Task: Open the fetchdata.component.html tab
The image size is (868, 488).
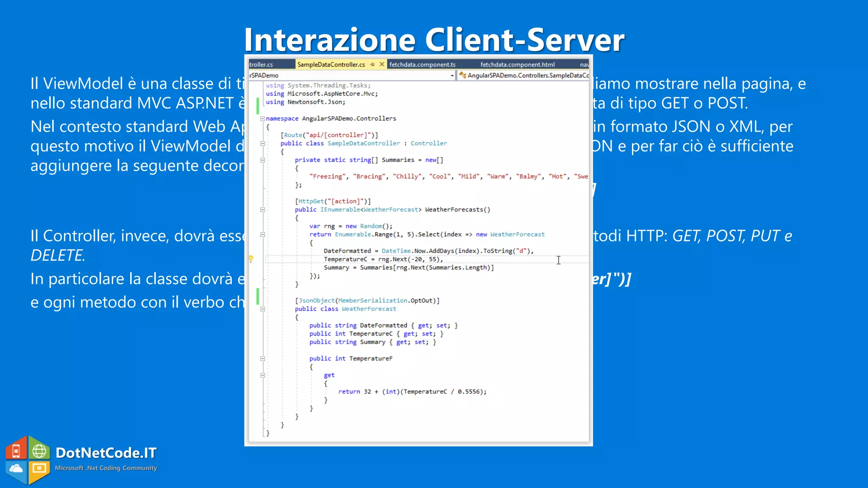Action: (x=517, y=64)
